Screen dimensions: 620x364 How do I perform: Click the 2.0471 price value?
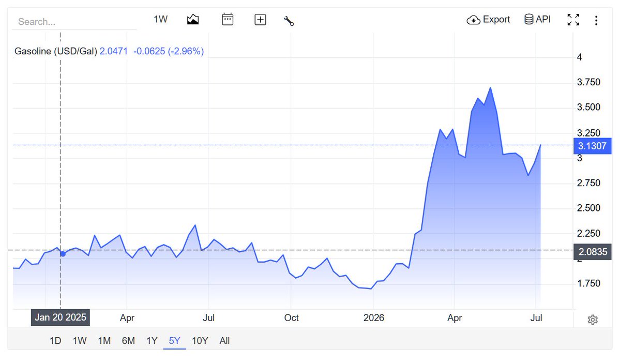coord(113,51)
